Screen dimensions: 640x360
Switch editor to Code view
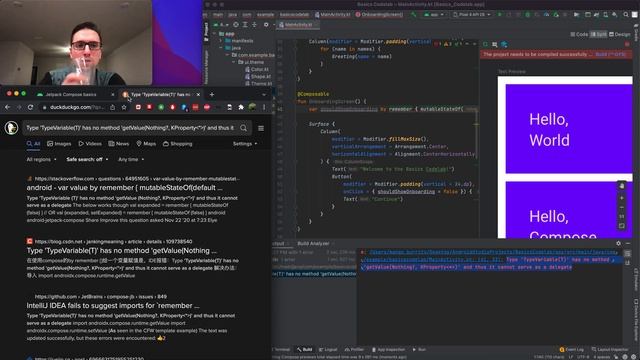coord(579,35)
